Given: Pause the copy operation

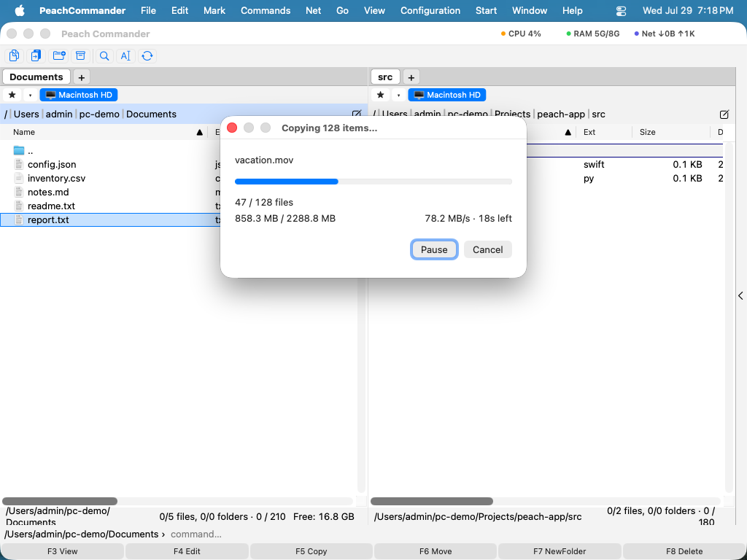Looking at the screenshot, I should (x=434, y=249).
